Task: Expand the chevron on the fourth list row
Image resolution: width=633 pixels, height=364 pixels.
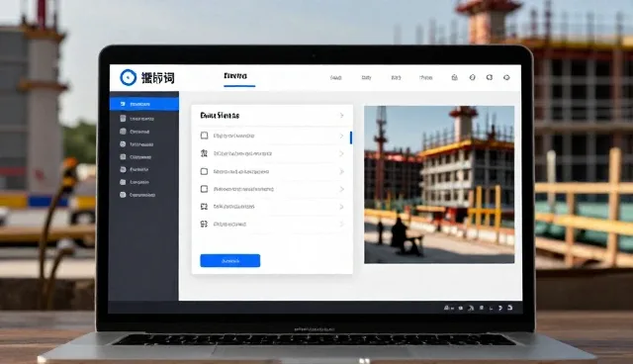Action: click(x=341, y=189)
